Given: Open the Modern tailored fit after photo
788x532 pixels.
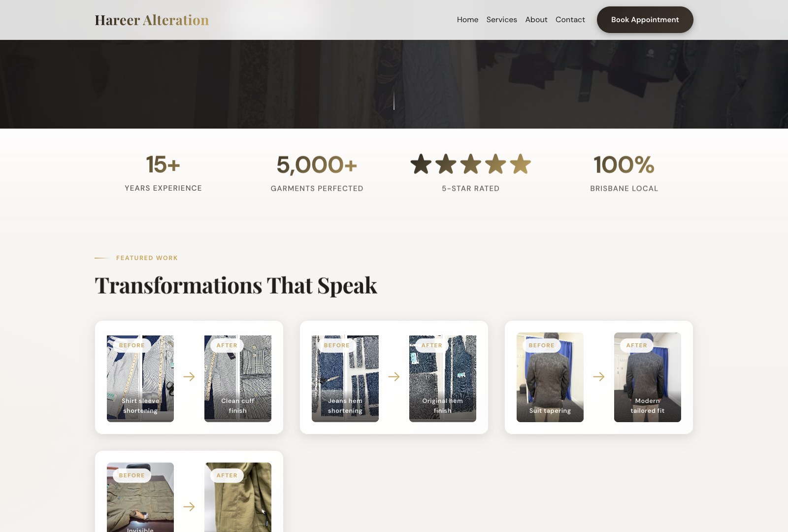Looking at the screenshot, I should (648, 377).
